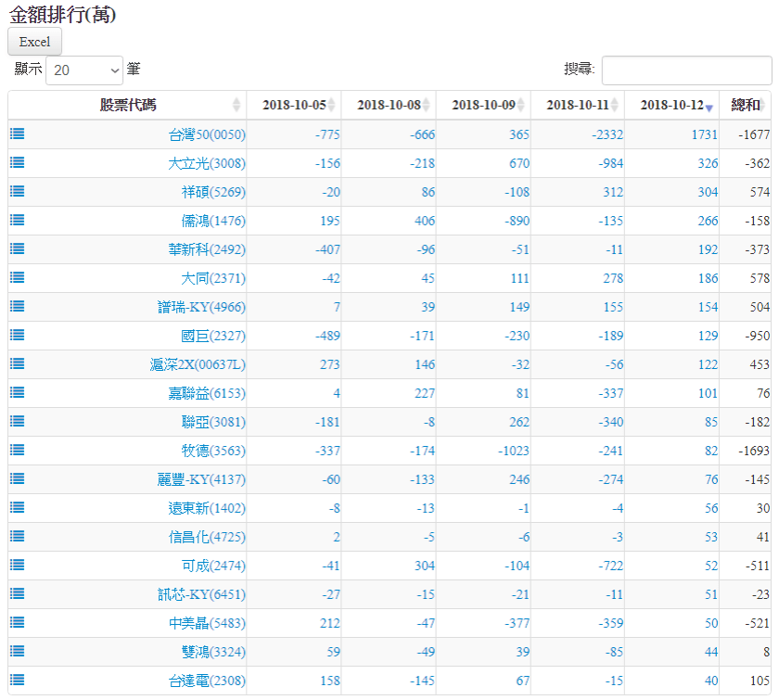
Task: Click the list icon beside 可成(2474)
Action: 18,565
